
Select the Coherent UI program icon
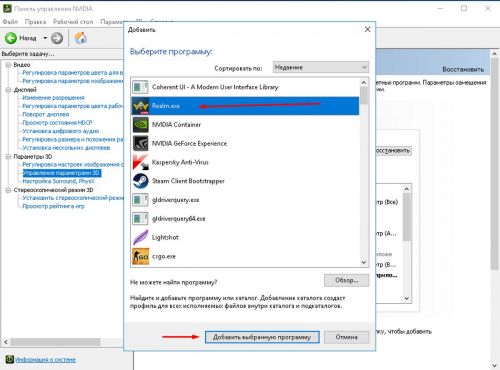(140, 87)
